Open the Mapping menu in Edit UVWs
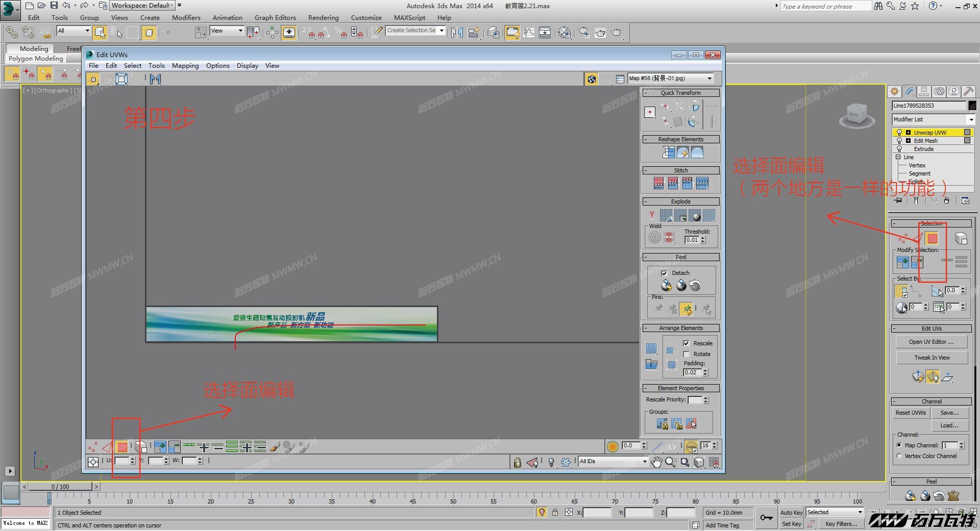 185,66
